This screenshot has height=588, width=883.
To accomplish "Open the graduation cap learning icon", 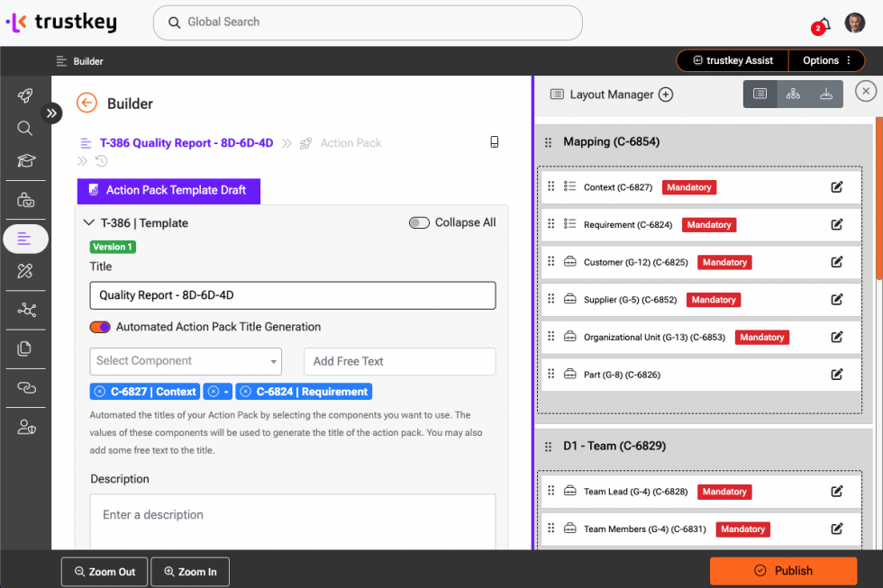I will coord(26,161).
